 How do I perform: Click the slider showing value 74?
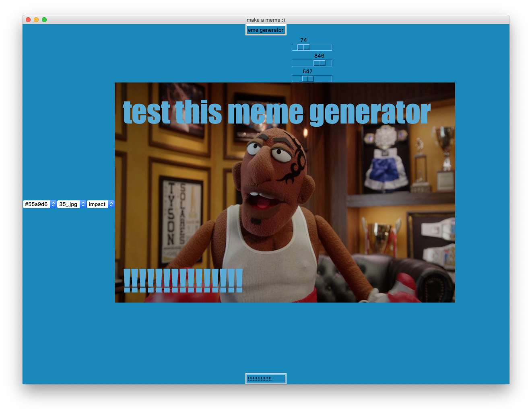coord(312,47)
